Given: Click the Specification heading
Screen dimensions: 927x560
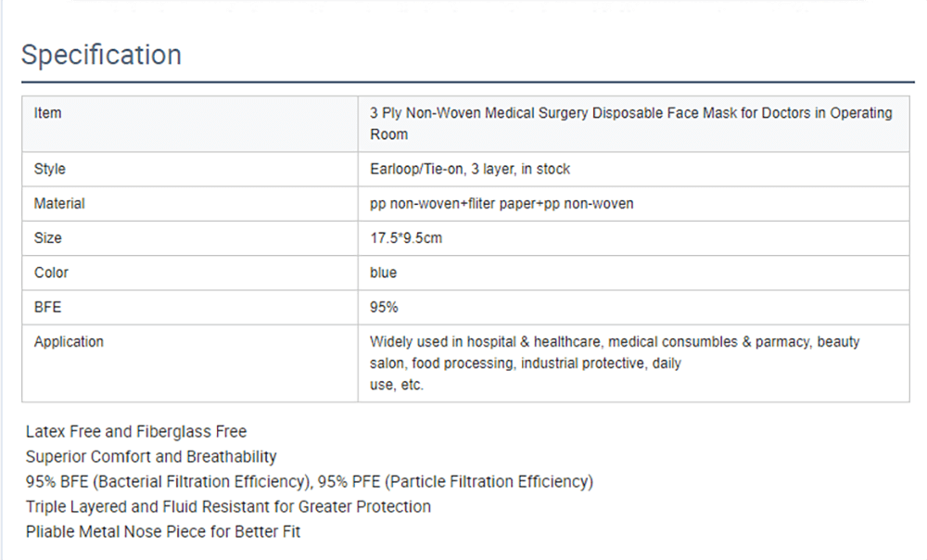Looking at the screenshot, I should click(101, 55).
